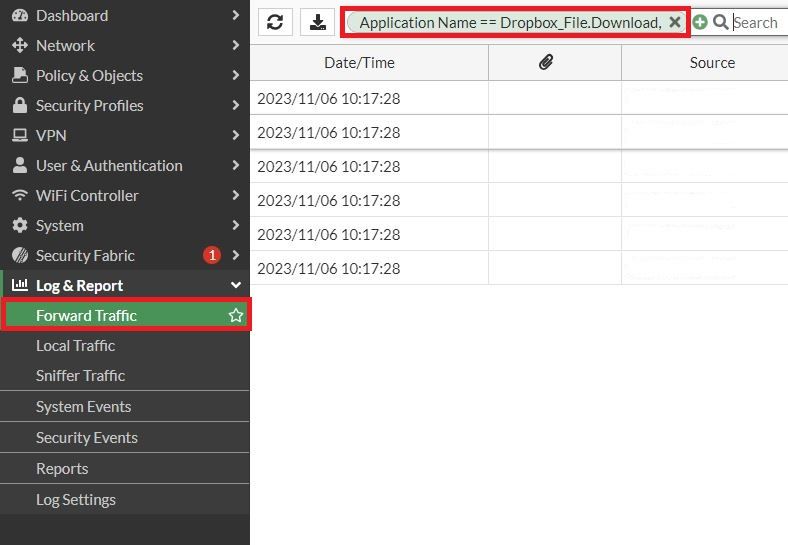Click the VPN laptop icon
Image resolution: width=788 pixels, height=545 pixels.
20,135
